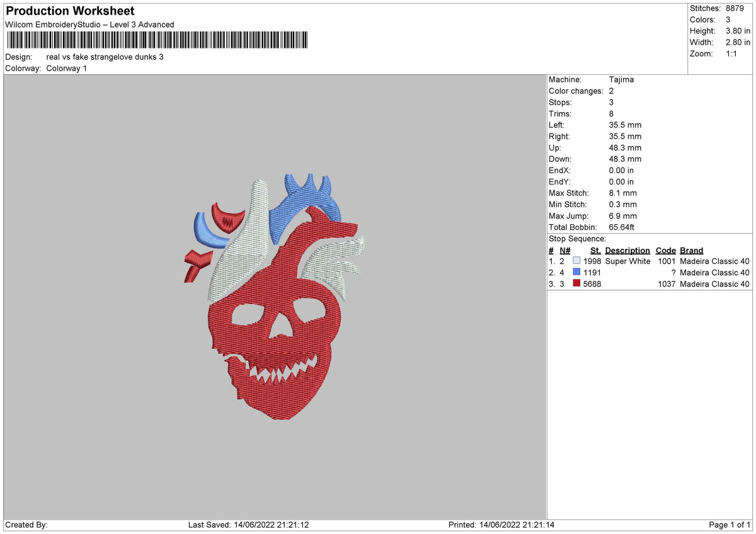The image size is (756, 534).
Task: Select the stitch count '5688' in stop 3
Action: click(x=592, y=283)
